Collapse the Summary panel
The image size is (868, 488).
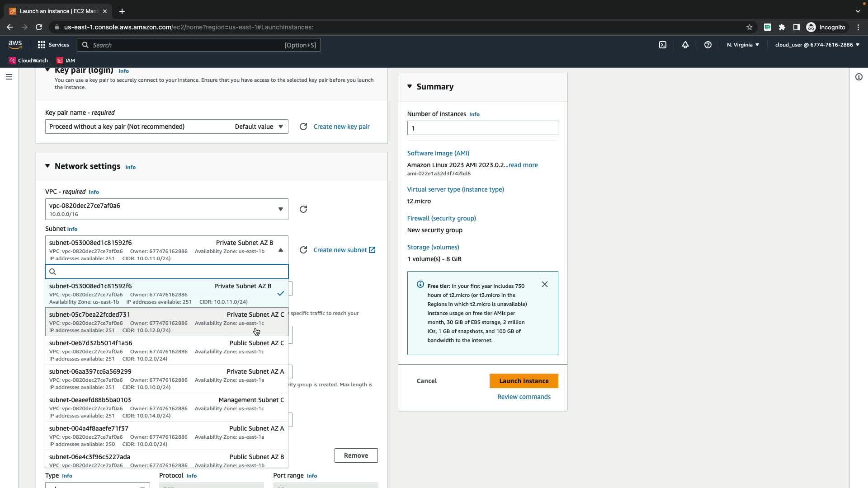(410, 86)
